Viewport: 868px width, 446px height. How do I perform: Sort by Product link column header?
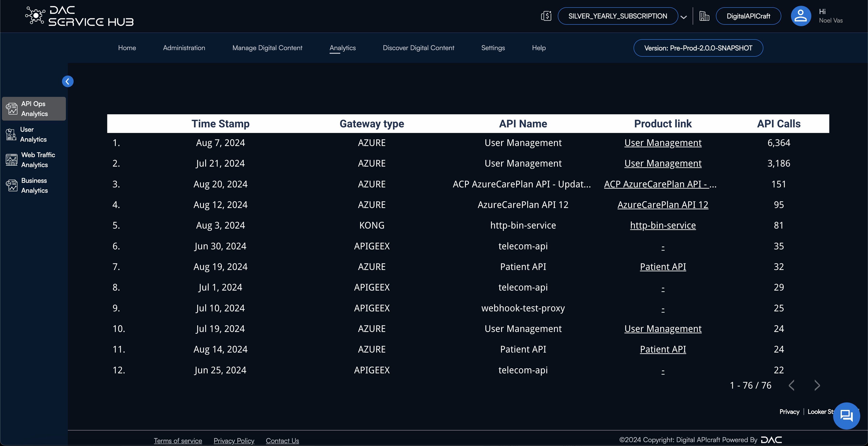pos(663,124)
